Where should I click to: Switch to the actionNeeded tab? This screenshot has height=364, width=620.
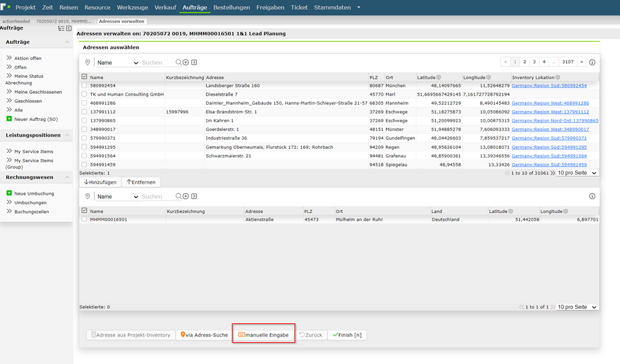coord(16,22)
